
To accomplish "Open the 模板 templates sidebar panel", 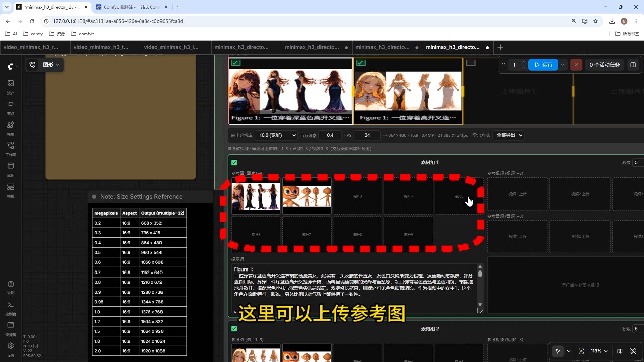I will [11, 190].
